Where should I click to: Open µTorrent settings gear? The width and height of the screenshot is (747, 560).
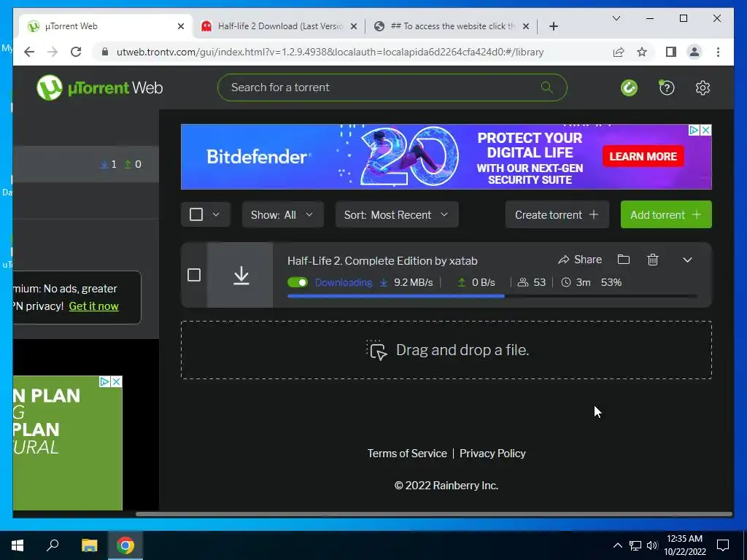point(703,87)
